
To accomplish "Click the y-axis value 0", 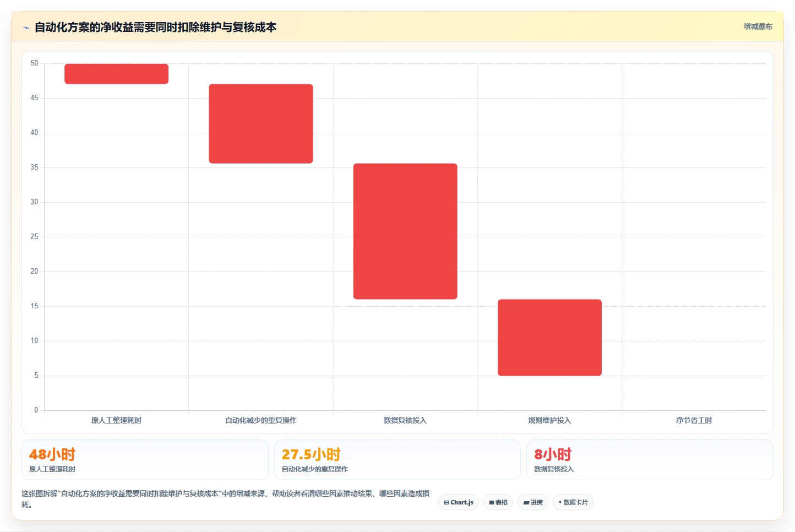I will (36, 410).
